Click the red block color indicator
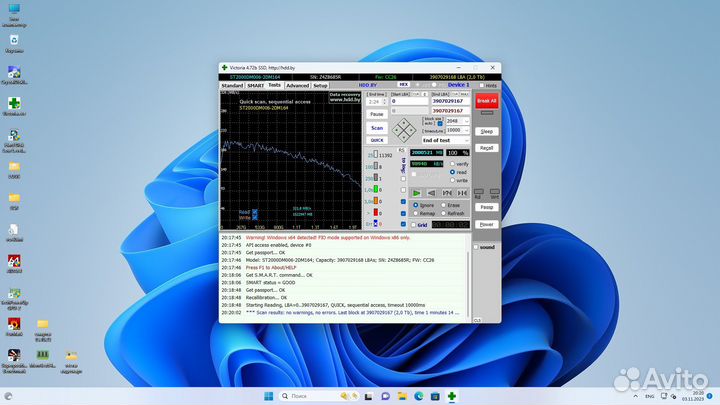The image size is (720, 405). (376, 212)
